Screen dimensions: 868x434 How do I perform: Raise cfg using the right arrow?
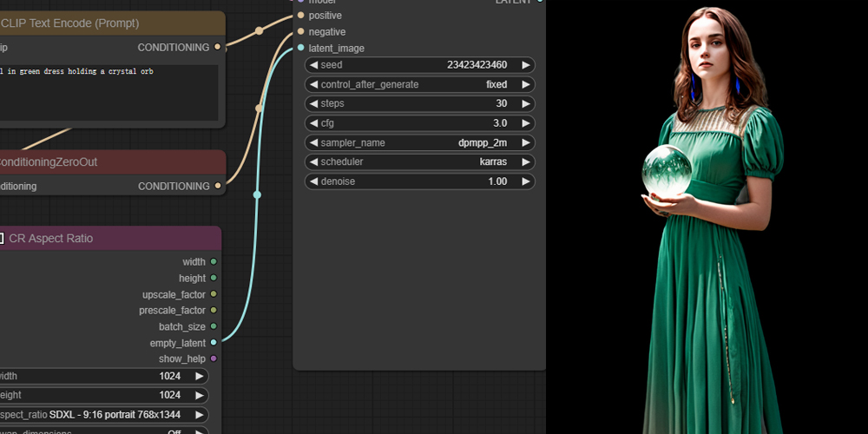526,123
